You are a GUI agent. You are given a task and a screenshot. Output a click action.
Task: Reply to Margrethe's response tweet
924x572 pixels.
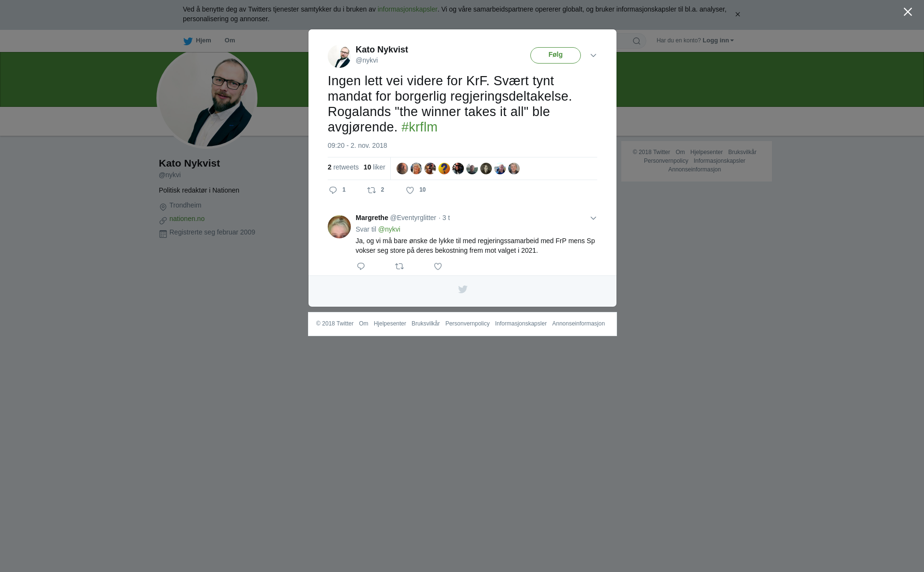pos(361,266)
